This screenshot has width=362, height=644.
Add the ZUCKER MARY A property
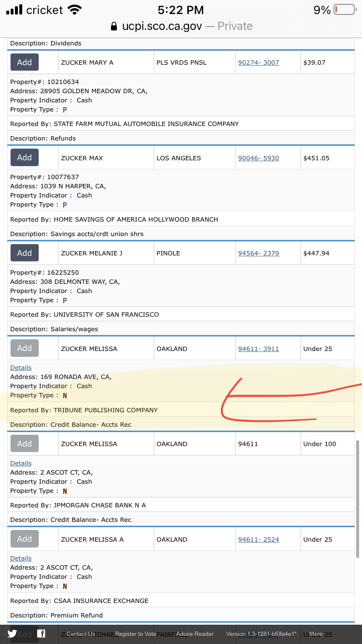coord(25,62)
